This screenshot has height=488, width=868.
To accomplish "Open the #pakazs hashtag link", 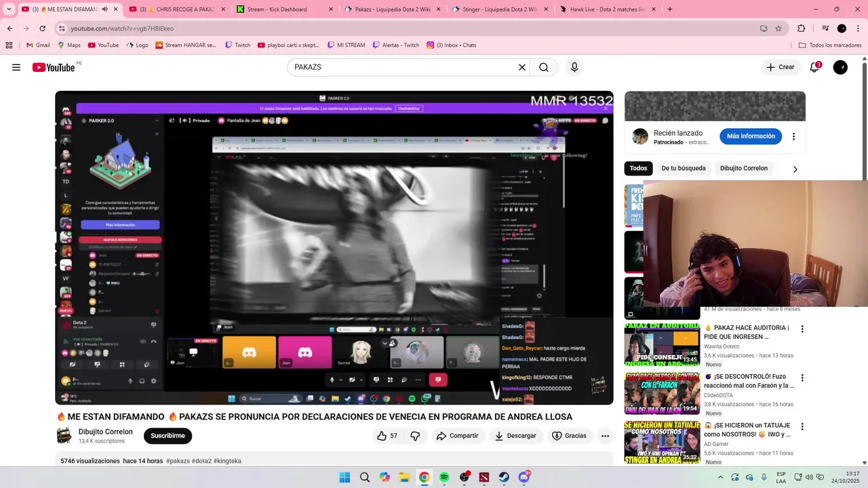I will click(x=178, y=461).
